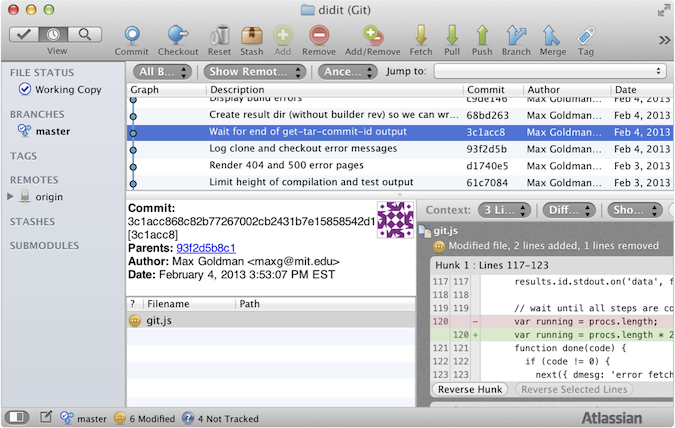The image size is (675, 428).
Task: Open the All Branches filter dropdown
Action: [163, 71]
